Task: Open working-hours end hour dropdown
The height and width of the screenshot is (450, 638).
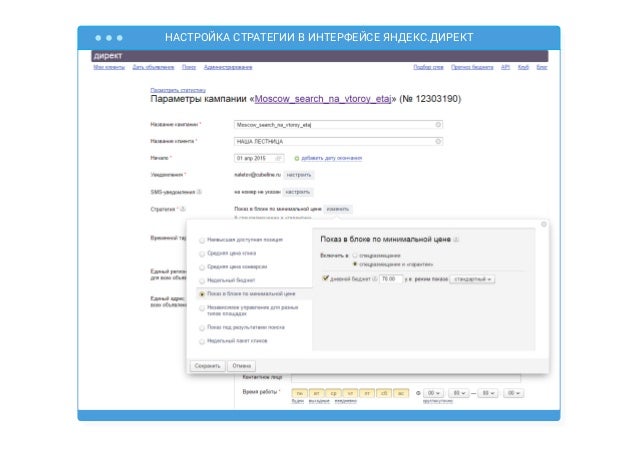Action: pyautogui.click(x=487, y=393)
